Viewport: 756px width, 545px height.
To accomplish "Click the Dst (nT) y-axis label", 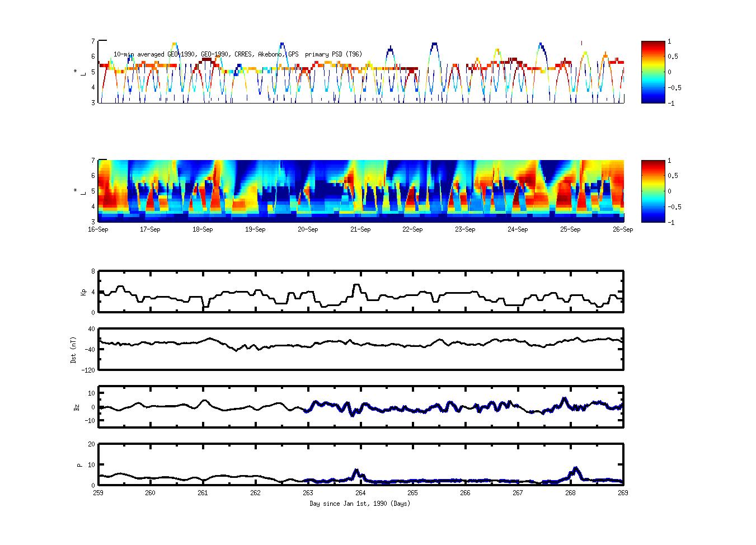I will (73, 350).
